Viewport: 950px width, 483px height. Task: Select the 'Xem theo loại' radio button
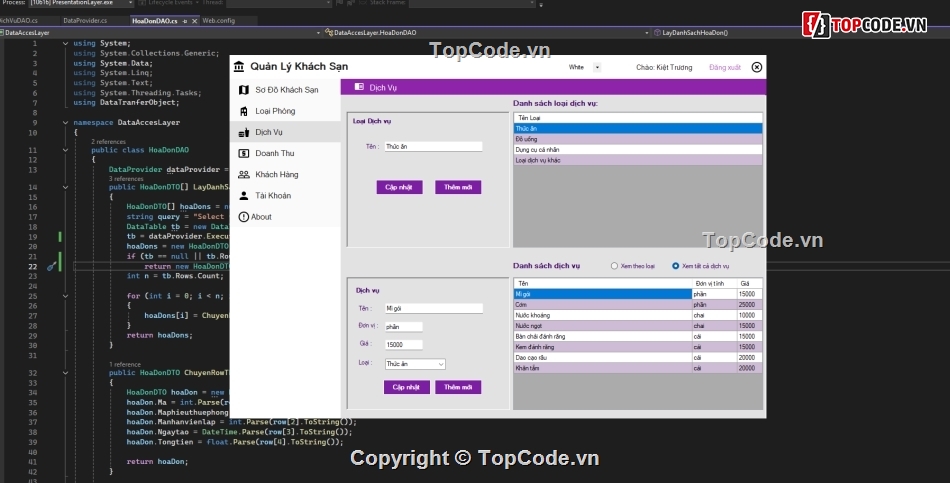[615, 266]
